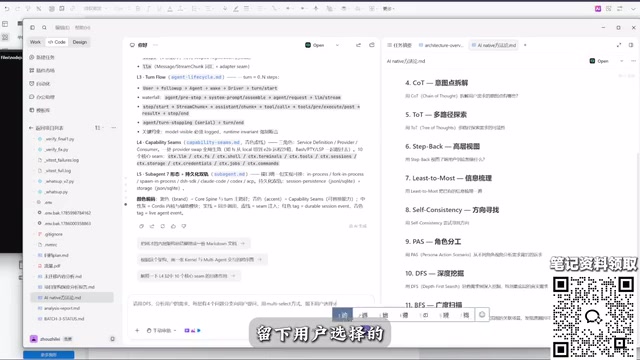Select highlighted AI native md file row
640x360 pixels.
tap(72, 298)
